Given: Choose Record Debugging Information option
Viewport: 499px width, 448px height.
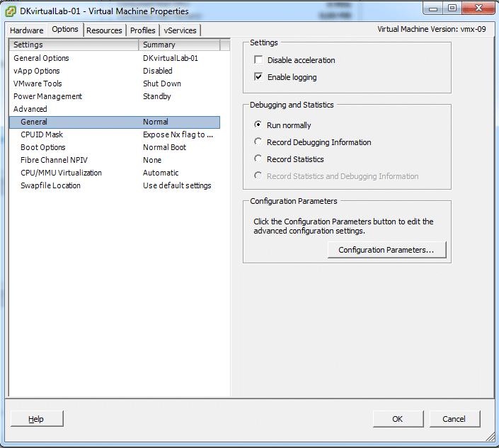Looking at the screenshot, I should click(258, 142).
